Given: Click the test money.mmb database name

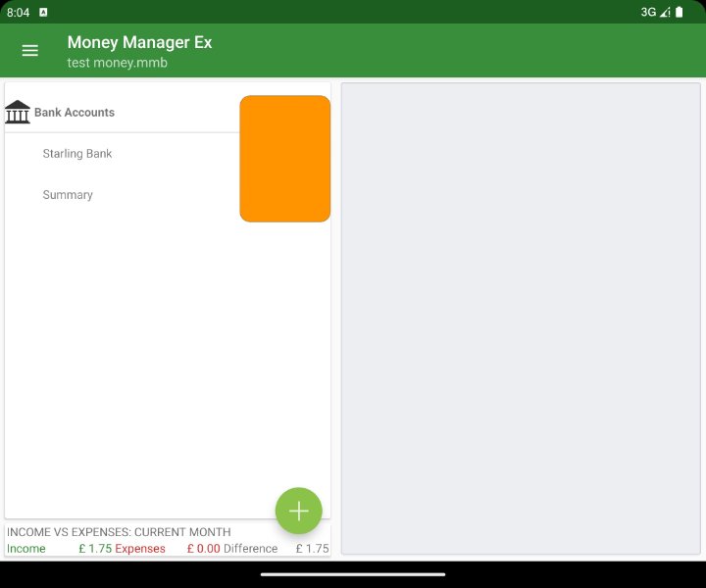Looking at the screenshot, I should [117, 62].
